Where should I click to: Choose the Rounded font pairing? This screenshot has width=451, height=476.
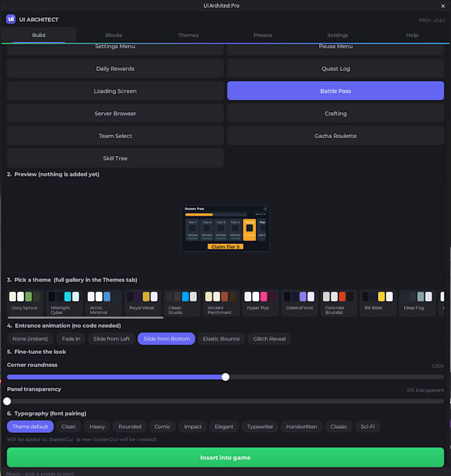[x=130, y=426]
